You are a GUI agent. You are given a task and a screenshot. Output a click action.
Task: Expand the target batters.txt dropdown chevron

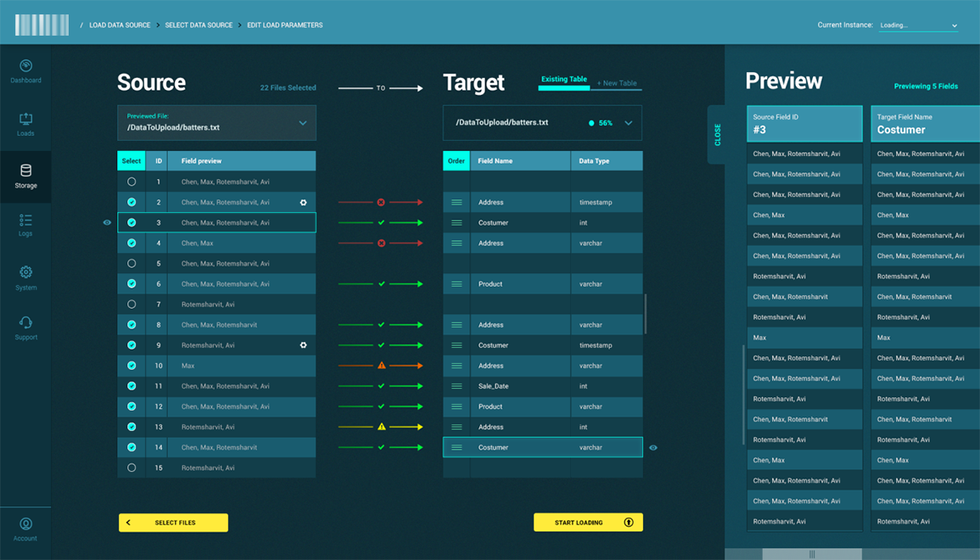pos(628,123)
